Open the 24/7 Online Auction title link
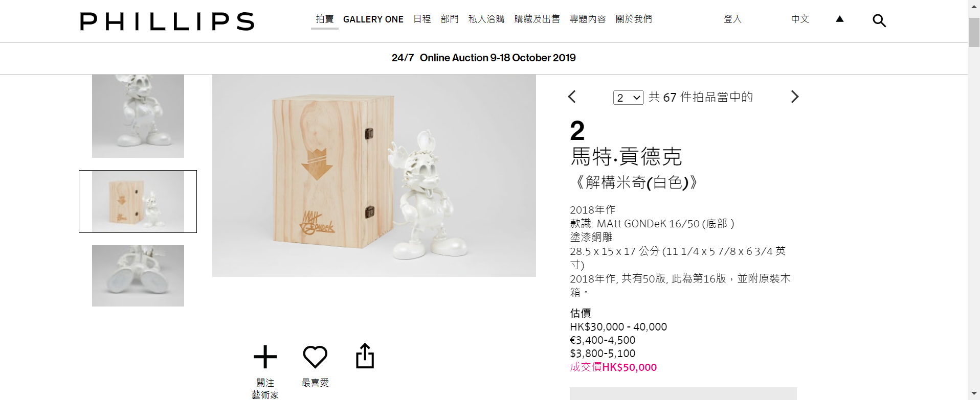This screenshot has width=980, height=400. click(484, 58)
